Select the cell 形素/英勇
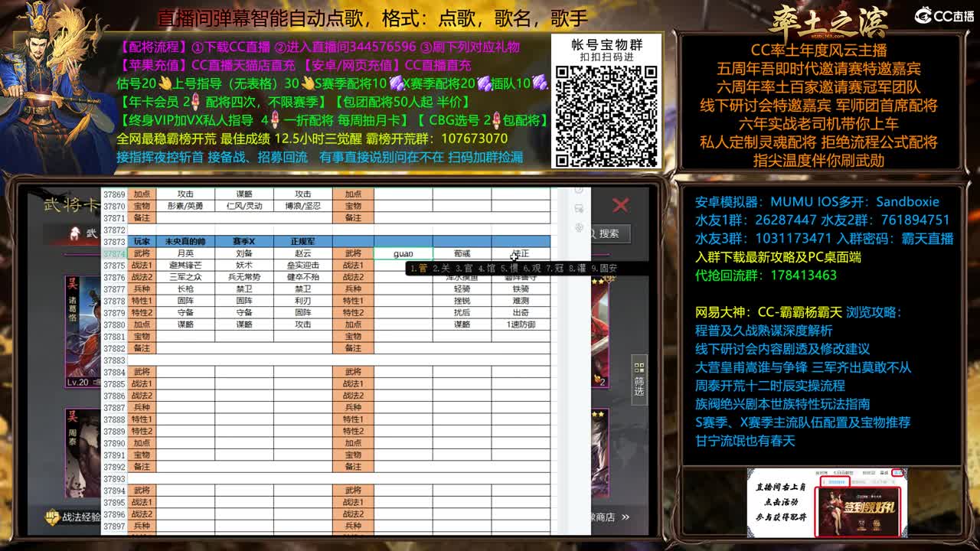 coord(185,206)
